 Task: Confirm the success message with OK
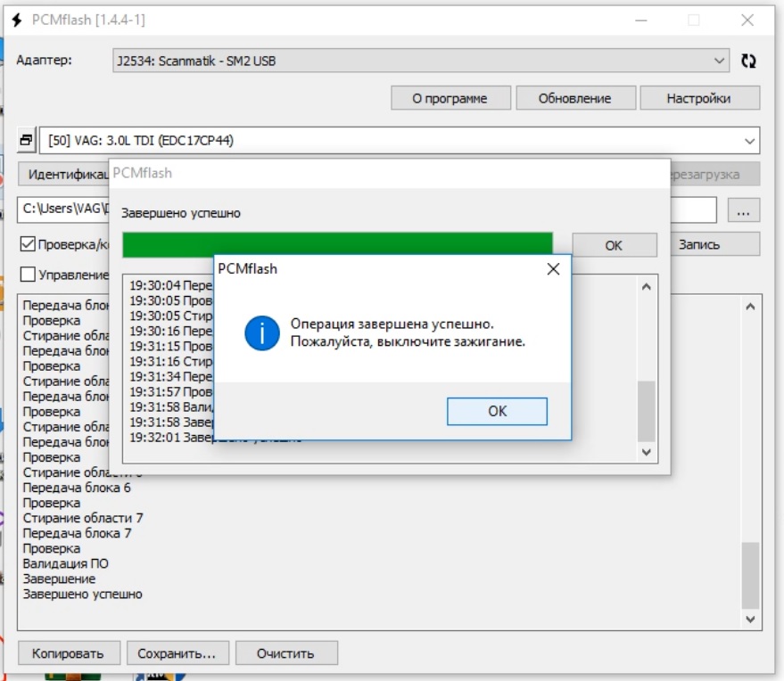(497, 411)
